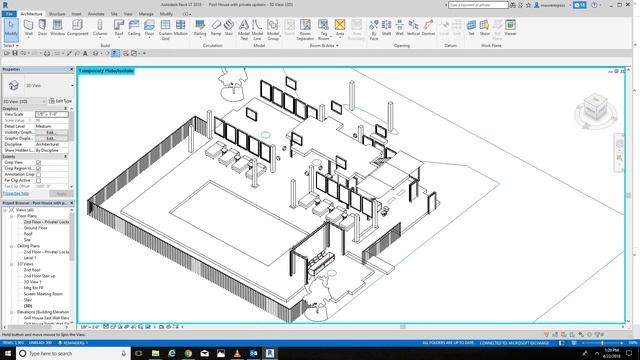The width and height of the screenshot is (640, 360).
Task: Expand the Room & Area panel dropdown
Action: tap(324, 46)
